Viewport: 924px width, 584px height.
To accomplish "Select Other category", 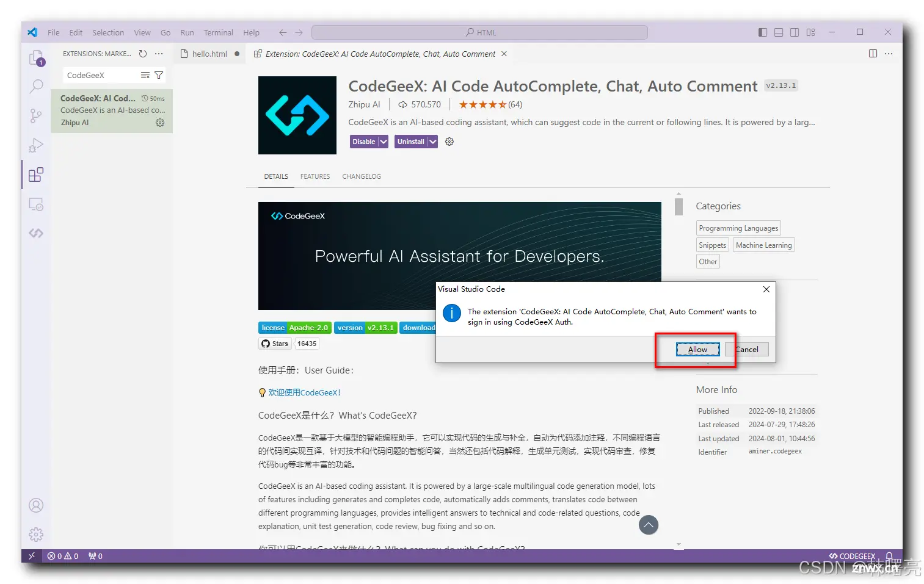I will [x=708, y=261].
